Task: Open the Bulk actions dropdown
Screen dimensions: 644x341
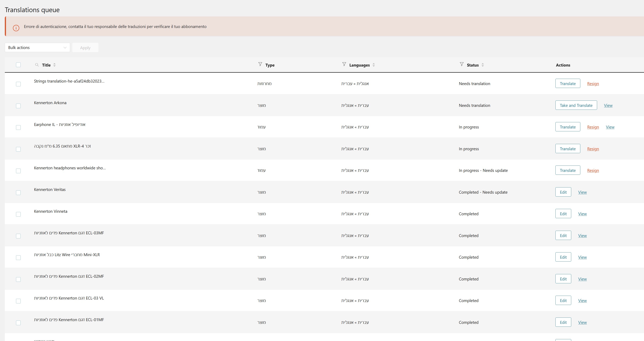Action: point(37,47)
